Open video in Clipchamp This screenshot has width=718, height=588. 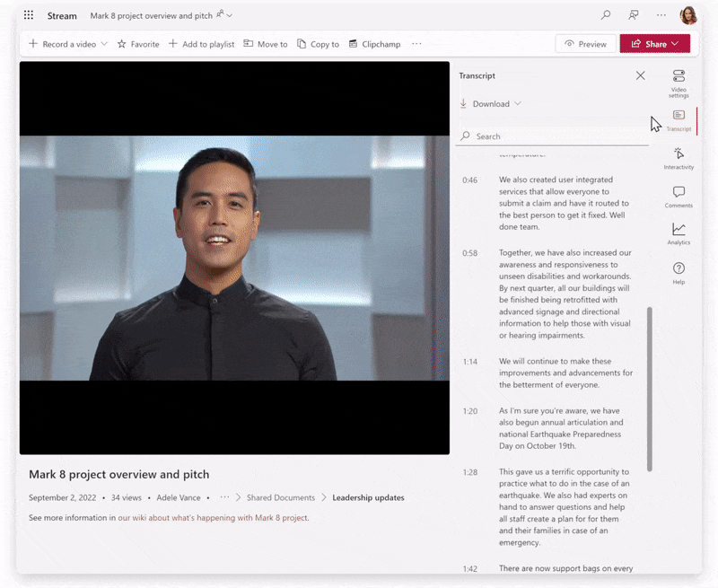pos(374,44)
